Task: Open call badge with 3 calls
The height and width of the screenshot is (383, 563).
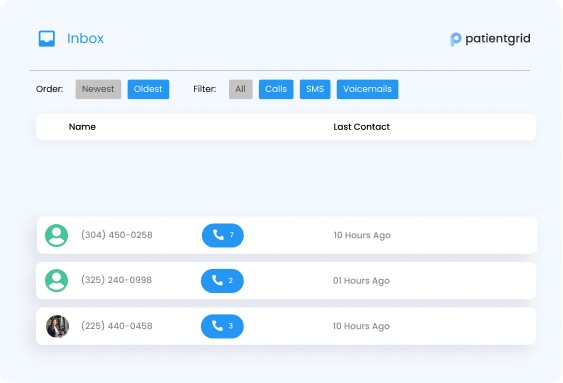Action: click(x=222, y=326)
